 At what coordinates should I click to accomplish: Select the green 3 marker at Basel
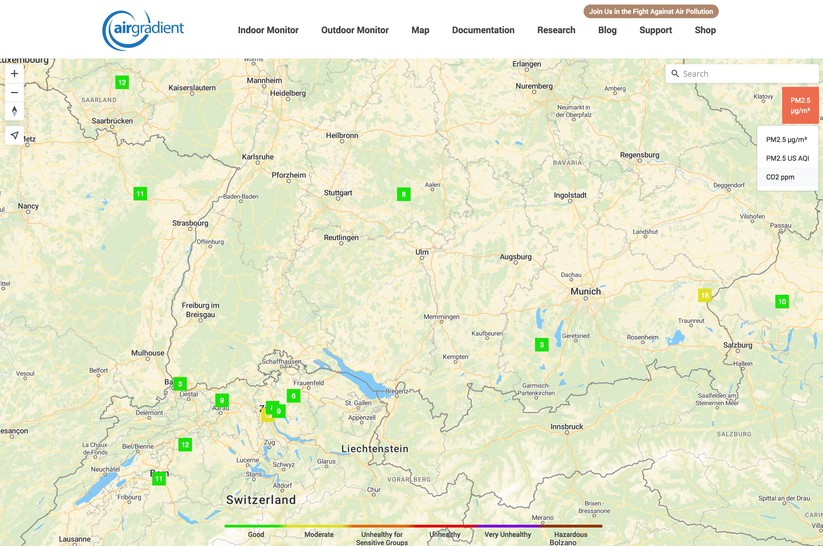pyautogui.click(x=180, y=384)
